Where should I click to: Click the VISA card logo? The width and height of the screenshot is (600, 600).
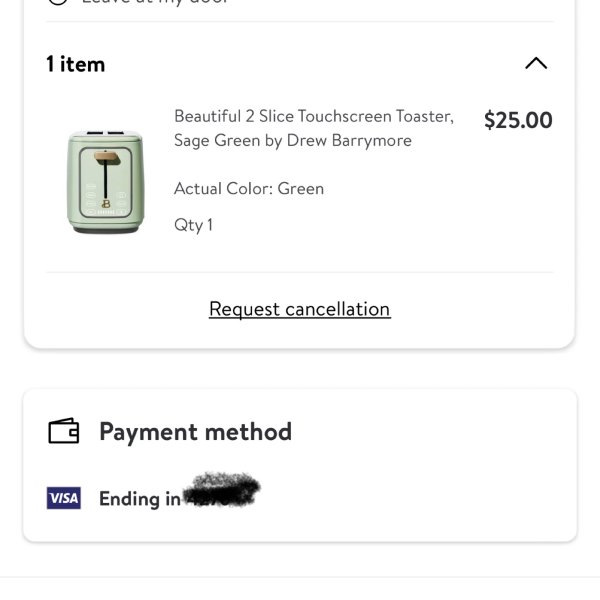[64, 498]
